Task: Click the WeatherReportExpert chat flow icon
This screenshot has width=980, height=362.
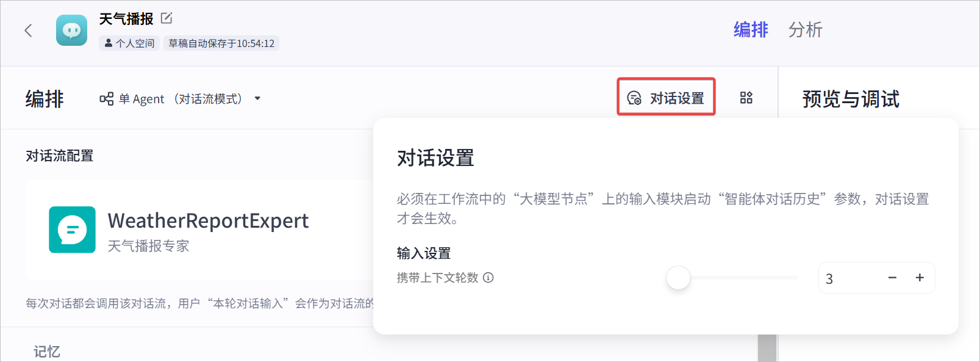Action: 73,230
